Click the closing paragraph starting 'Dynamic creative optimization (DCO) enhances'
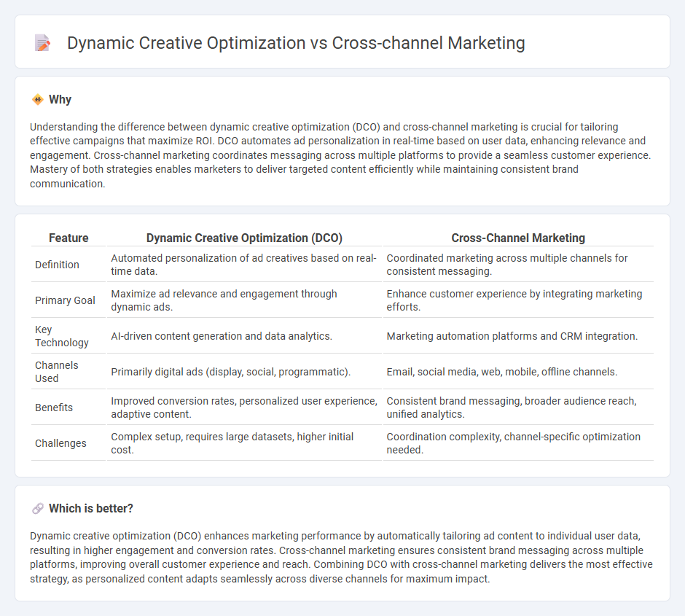This screenshot has width=685, height=616. [x=341, y=557]
